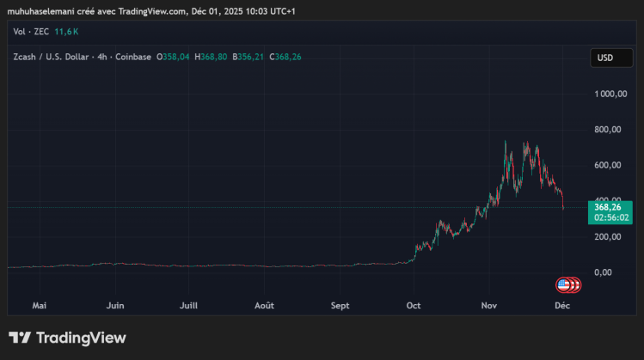Click the TradingView logo

(x=67, y=338)
